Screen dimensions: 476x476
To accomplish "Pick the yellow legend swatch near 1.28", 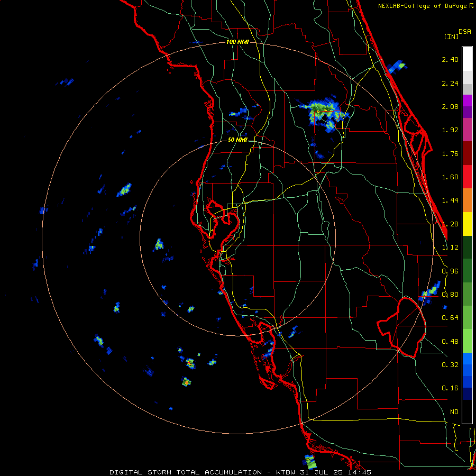I will coord(467,224).
